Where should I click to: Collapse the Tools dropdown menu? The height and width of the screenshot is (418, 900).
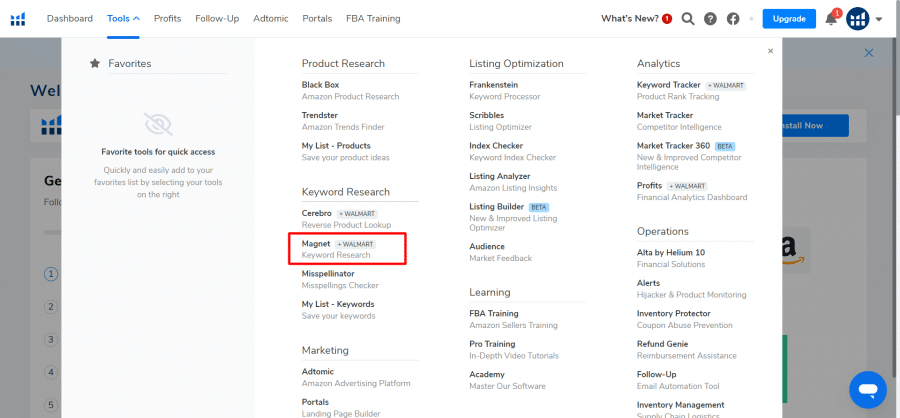click(x=123, y=18)
